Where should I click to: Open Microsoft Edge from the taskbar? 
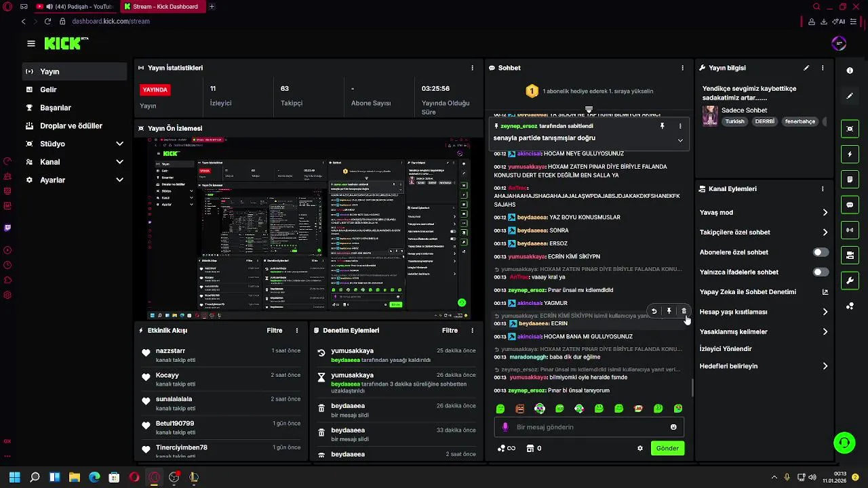(94, 477)
